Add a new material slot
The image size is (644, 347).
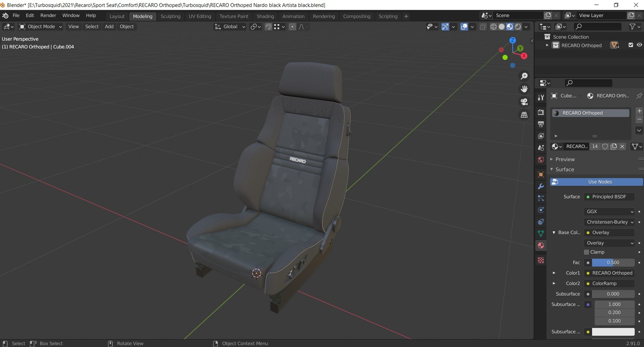[639, 111]
